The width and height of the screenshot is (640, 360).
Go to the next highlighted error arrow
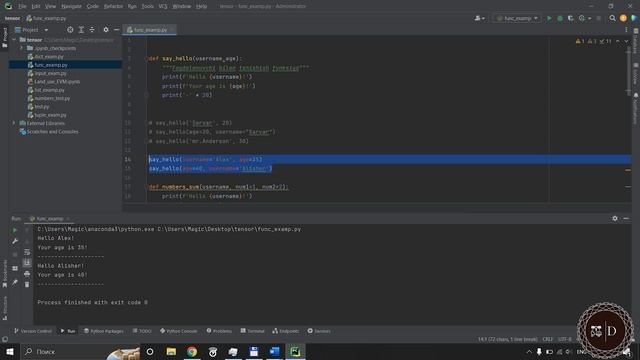point(626,41)
